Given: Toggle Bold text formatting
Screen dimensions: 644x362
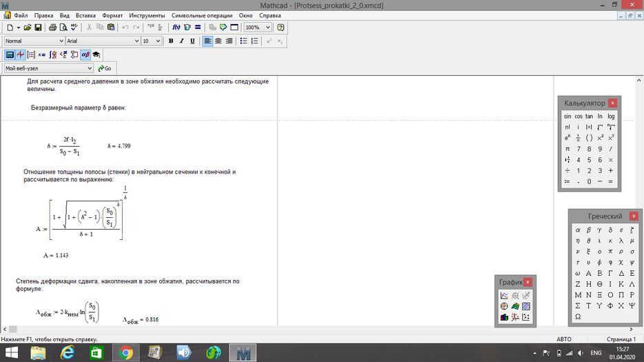Looking at the screenshot, I should tap(171, 41).
